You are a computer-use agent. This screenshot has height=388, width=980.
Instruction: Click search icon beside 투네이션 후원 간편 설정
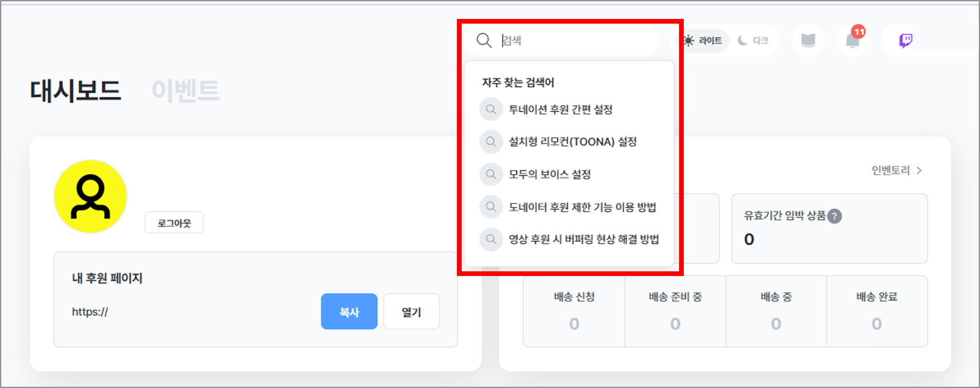click(x=491, y=109)
